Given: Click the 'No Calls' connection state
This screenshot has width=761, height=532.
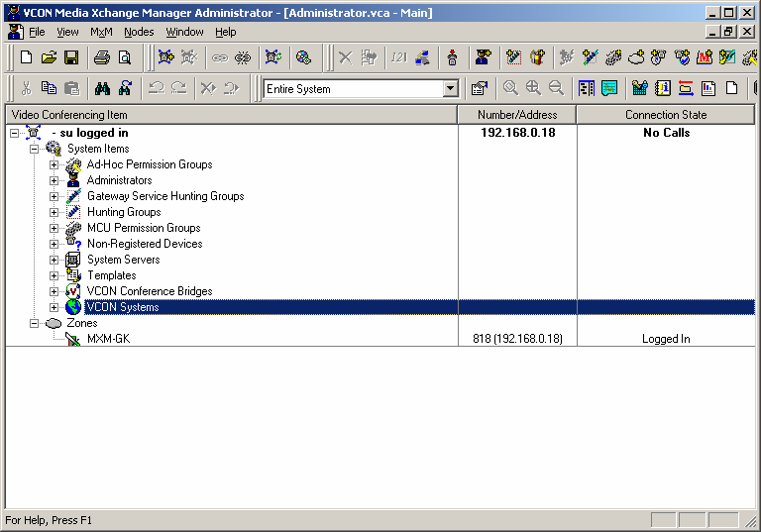Looking at the screenshot, I should point(666,133).
